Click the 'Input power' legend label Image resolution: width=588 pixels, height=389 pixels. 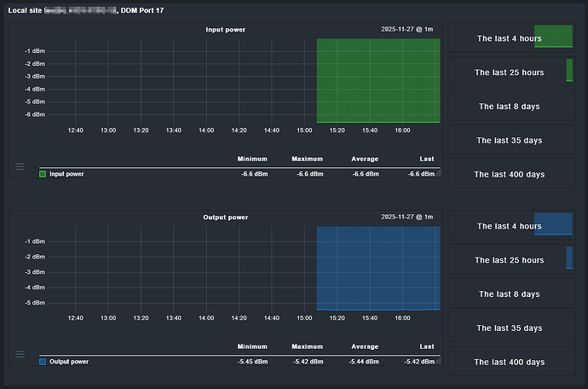(69, 174)
